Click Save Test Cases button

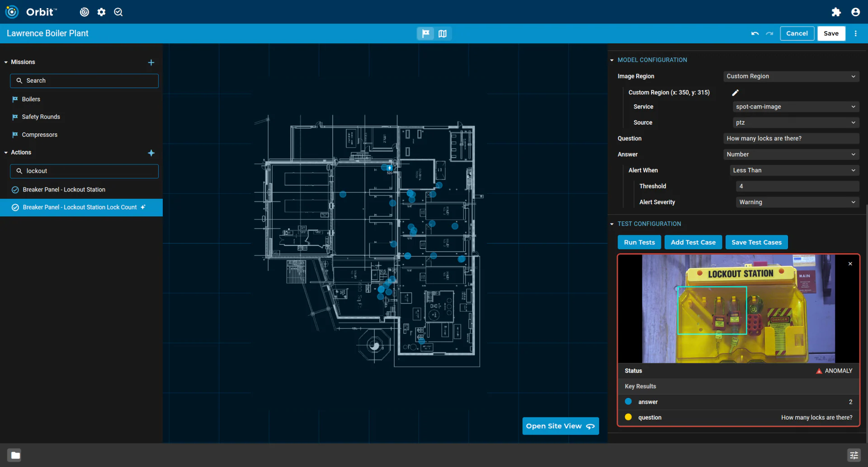pyautogui.click(x=756, y=243)
